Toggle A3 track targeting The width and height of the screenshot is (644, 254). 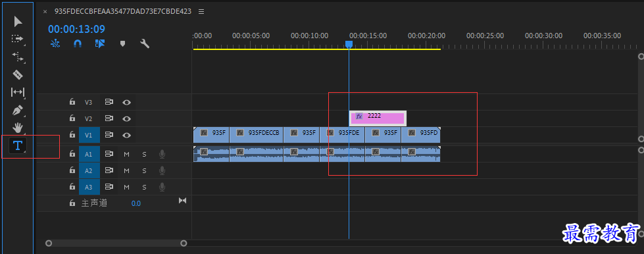[89, 187]
